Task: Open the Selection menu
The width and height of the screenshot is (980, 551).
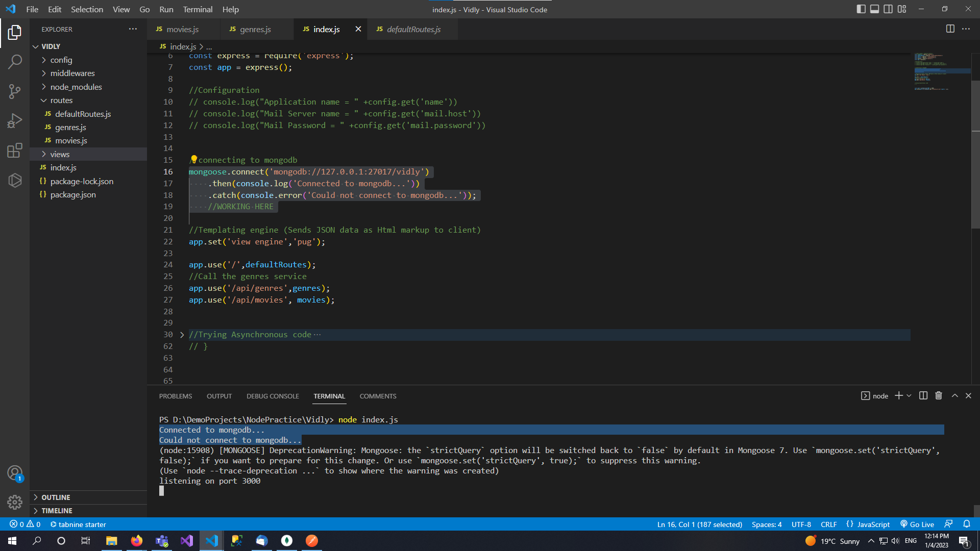Action: coord(87,9)
